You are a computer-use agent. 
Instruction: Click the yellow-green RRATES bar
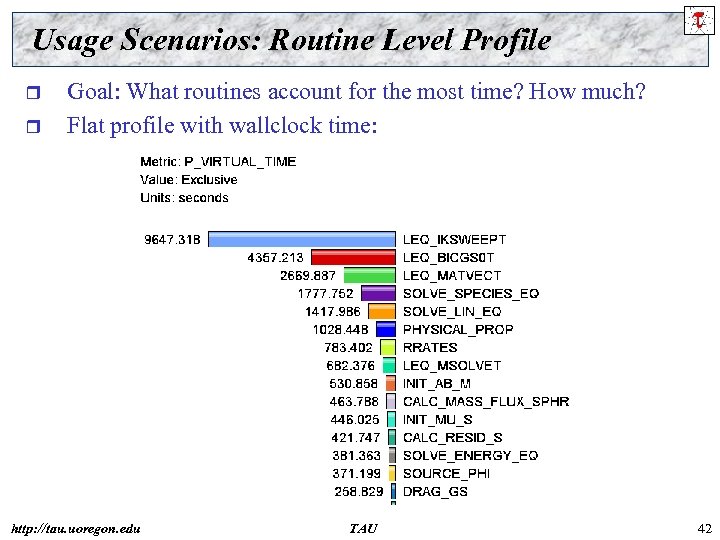(x=388, y=347)
